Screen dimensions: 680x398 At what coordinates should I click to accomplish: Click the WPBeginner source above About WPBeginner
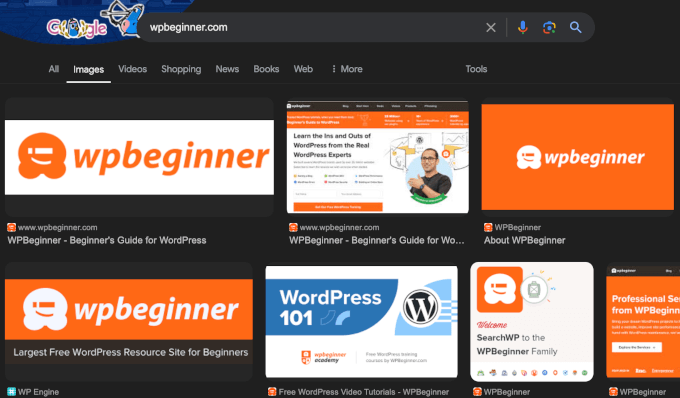click(518, 227)
